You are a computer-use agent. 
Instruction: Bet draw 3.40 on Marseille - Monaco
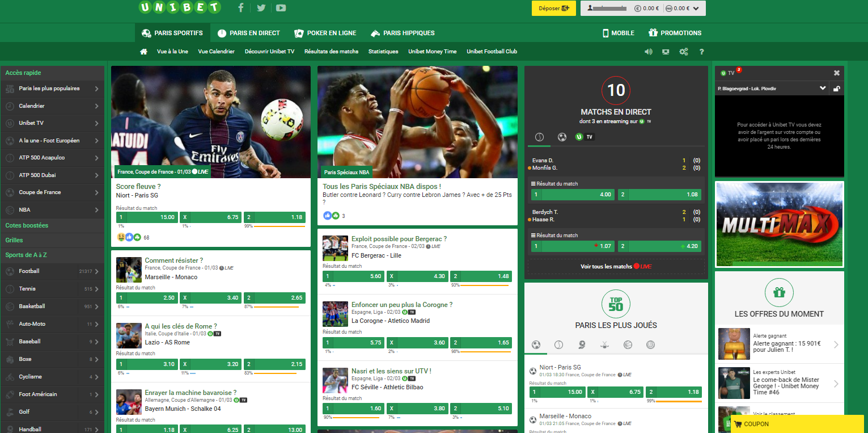pyautogui.click(x=211, y=299)
